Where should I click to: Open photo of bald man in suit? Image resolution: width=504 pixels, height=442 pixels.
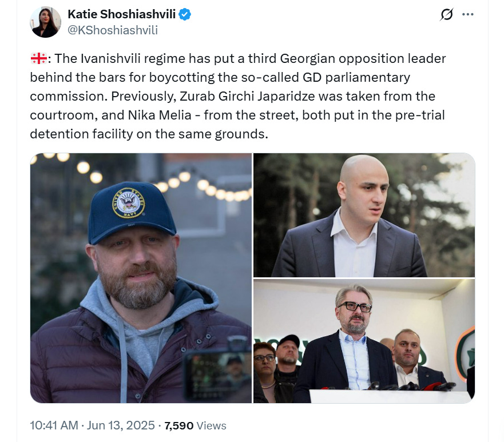click(364, 215)
